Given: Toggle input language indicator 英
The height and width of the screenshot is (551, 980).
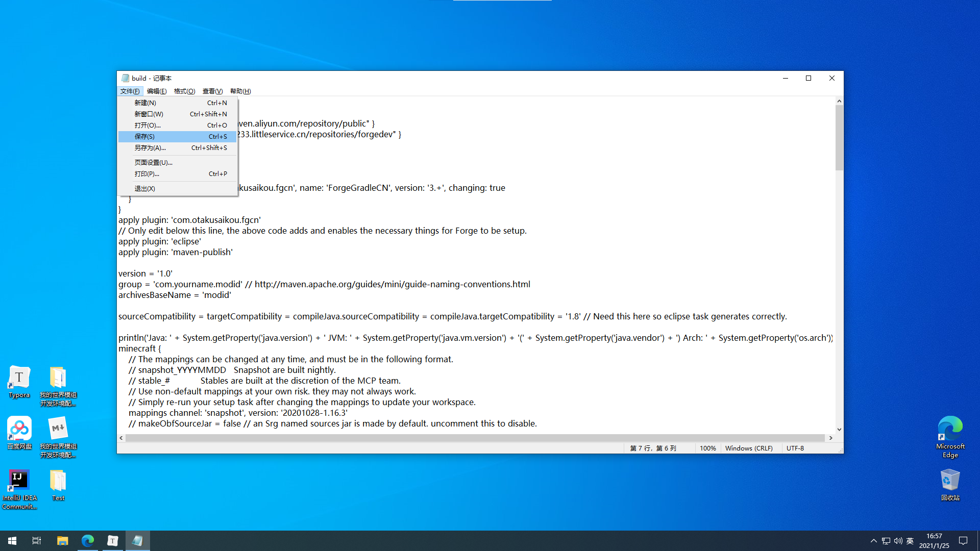Looking at the screenshot, I should click(x=910, y=541).
